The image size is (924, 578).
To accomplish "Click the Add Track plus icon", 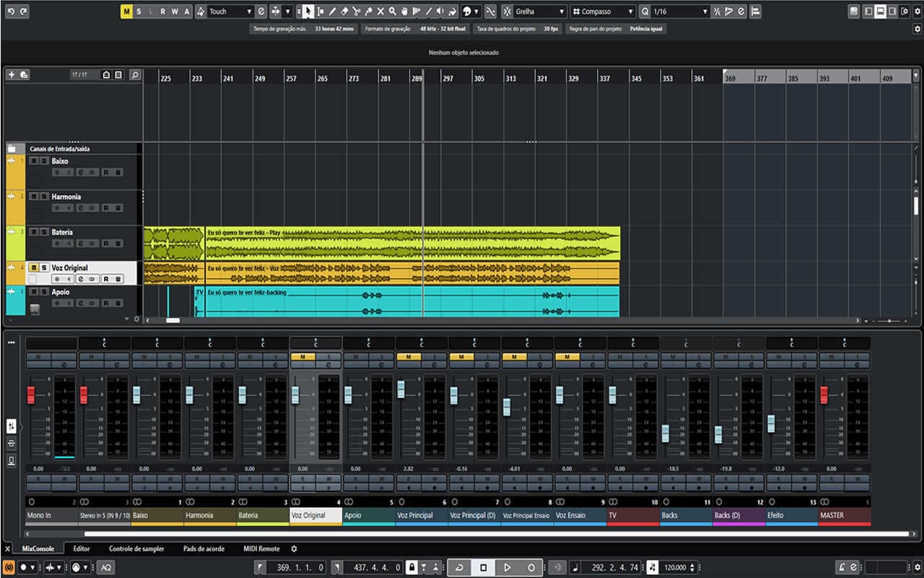I will tap(12, 74).
